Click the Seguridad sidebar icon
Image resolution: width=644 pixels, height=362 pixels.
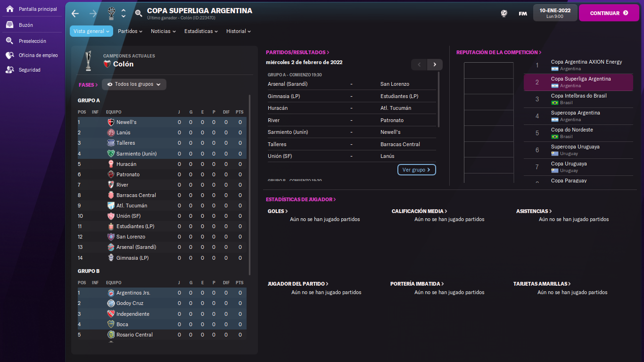click(x=9, y=70)
